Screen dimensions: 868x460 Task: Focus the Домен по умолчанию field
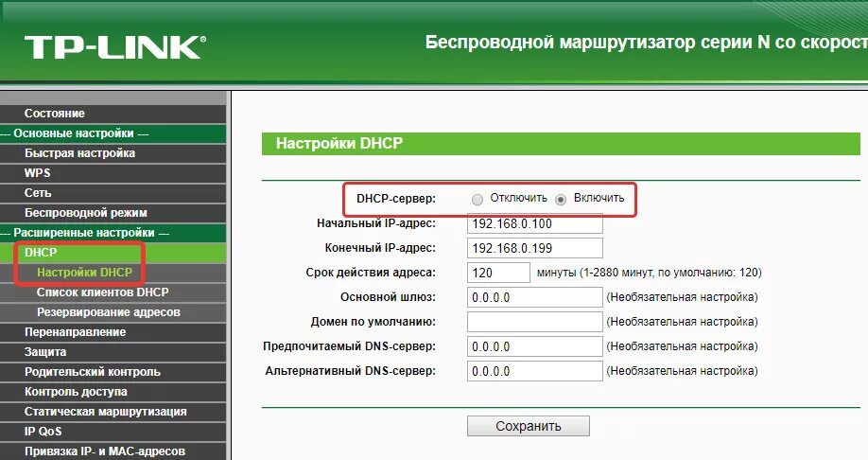pyautogui.click(x=535, y=322)
